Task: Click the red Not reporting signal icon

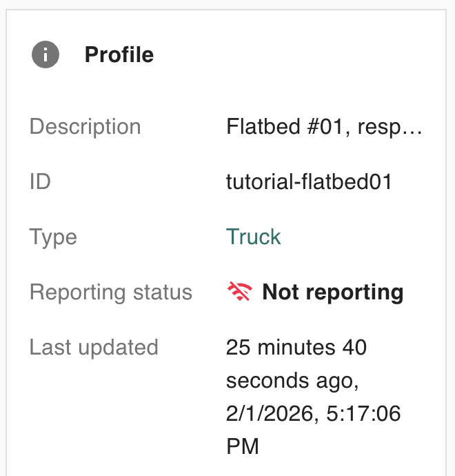Action: click(239, 292)
